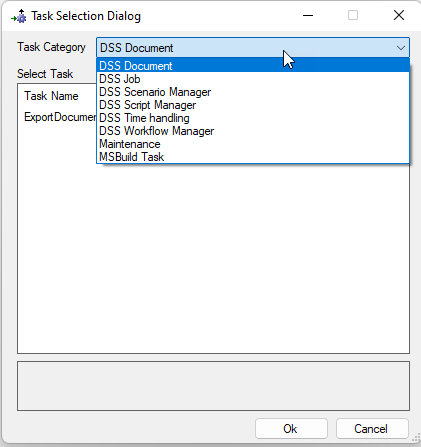The height and width of the screenshot is (447, 421).
Task: Click the Task Category combo box field
Action: tap(253, 48)
